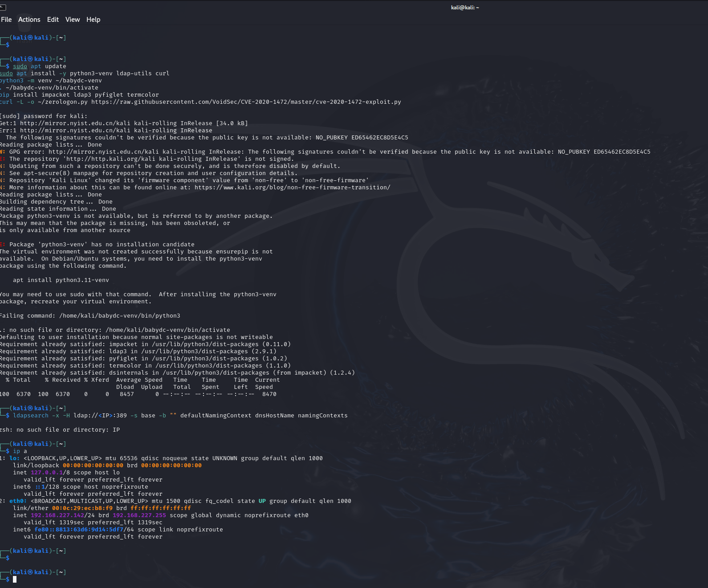This screenshot has width=708, height=588.
Task: Place cursor at the active bottom prompt
Action: [x=15, y=579]
